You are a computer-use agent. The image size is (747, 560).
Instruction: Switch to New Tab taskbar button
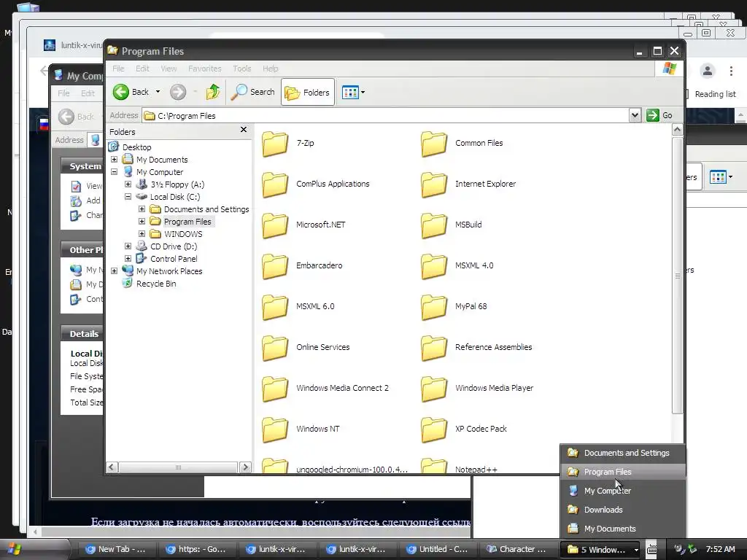coord(116,550)
